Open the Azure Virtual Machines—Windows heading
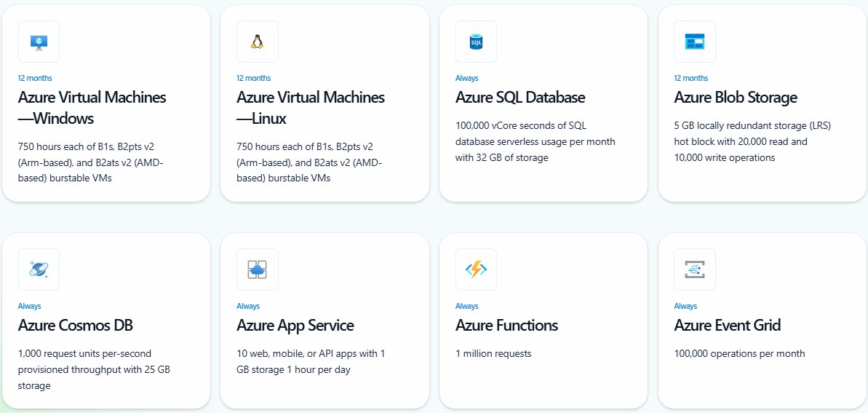Screen dimensions: 868x413 click(92, 108)
